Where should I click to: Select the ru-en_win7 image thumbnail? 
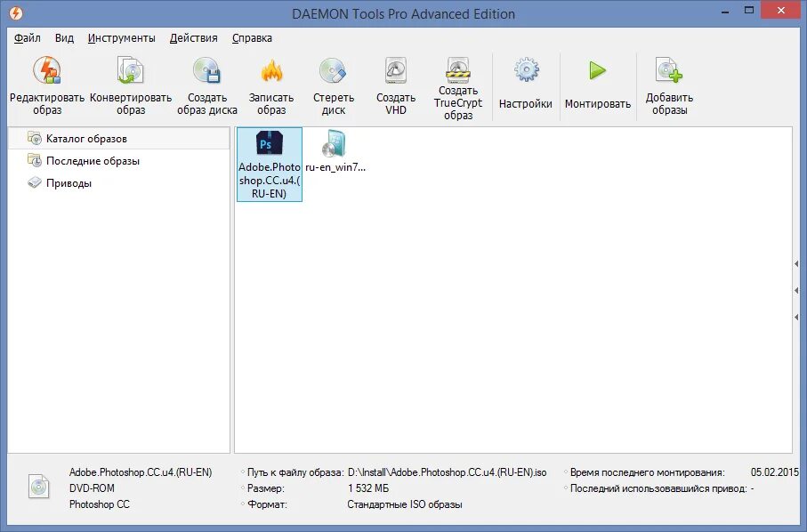[x=335, y=150]
